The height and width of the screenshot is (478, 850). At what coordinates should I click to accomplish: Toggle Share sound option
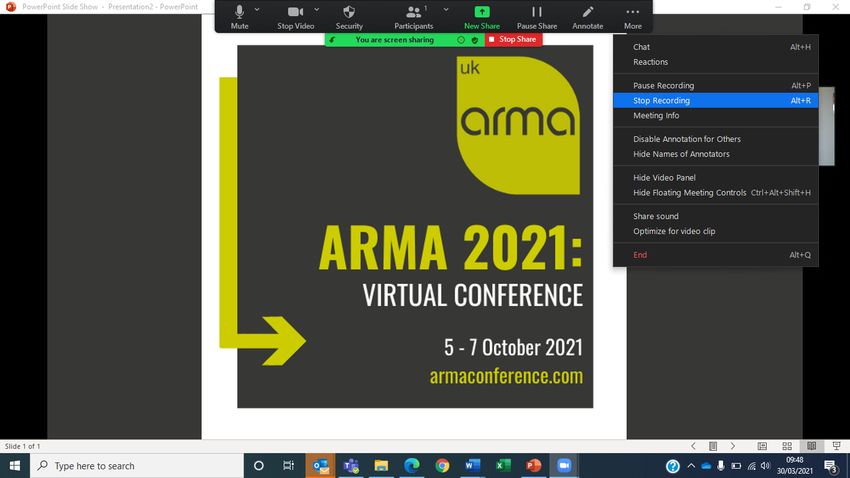(x=716, y=216)
